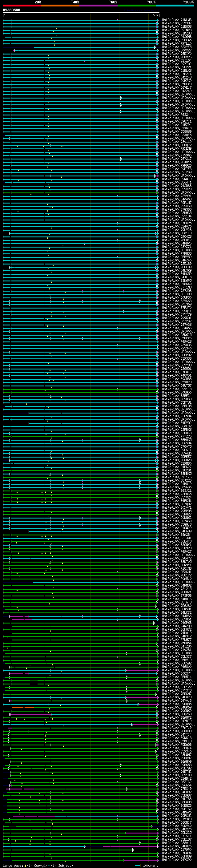Open hit UniRef100_Q00X27
Image resolution: width=197 pixels, height=868 pixels.
point(177,50)
